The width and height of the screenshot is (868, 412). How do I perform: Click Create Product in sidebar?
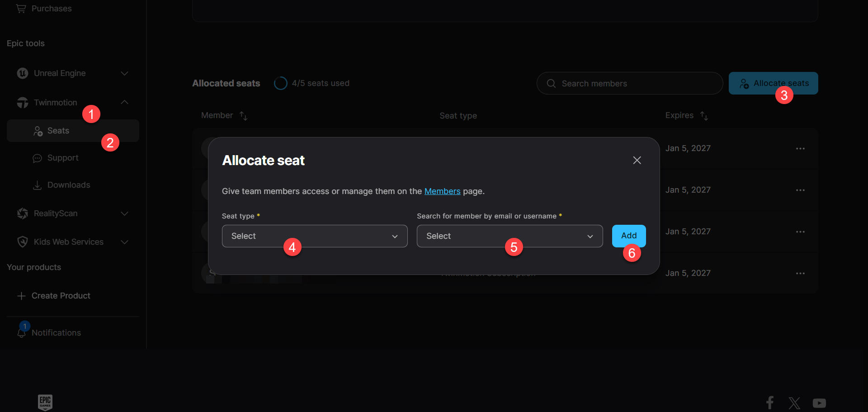[61, 296]
